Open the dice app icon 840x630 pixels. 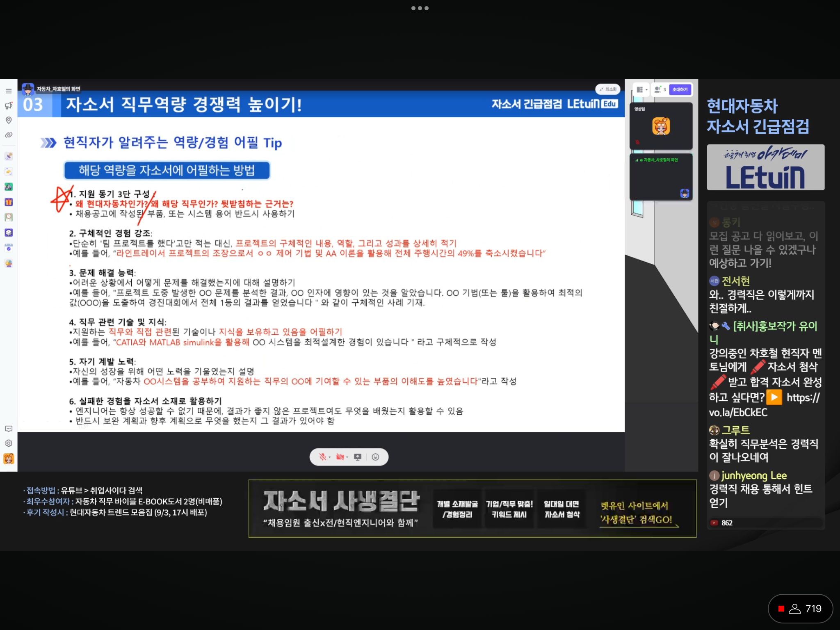point(9,233)
